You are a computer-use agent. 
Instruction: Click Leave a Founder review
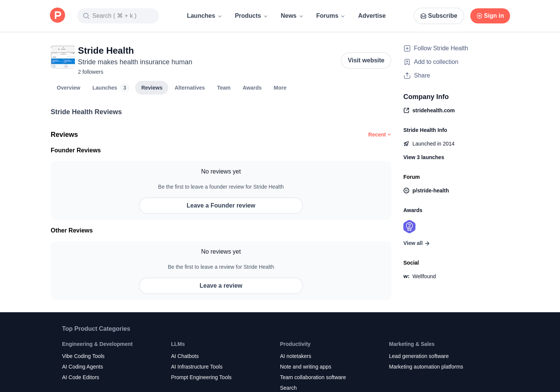tap(221, 206)
